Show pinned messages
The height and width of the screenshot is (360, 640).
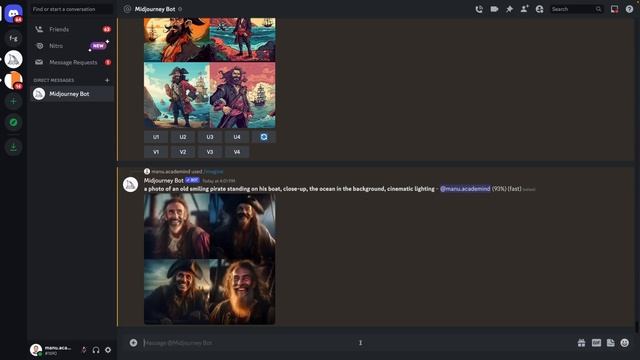509,9
